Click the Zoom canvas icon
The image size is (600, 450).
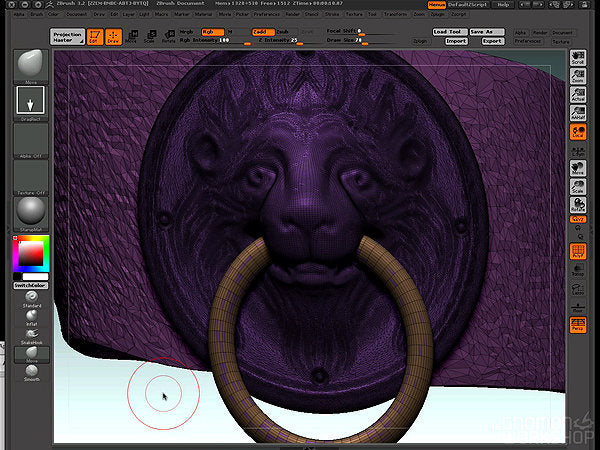tap(578, 77)
